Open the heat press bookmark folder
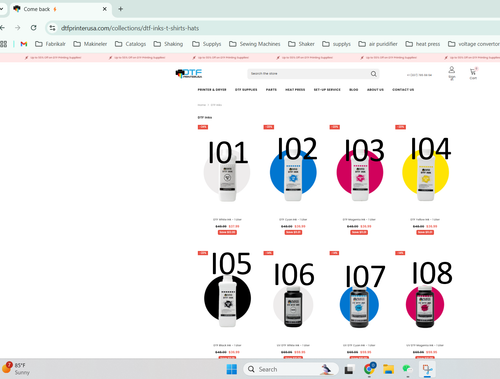The height and width of the screenshot is (379, 500). [423, 44]
